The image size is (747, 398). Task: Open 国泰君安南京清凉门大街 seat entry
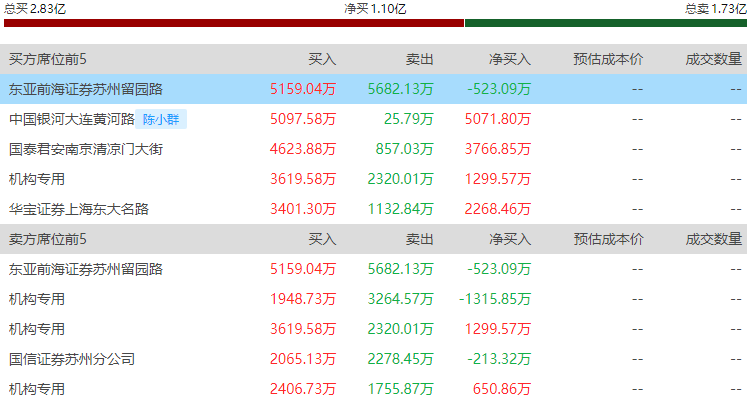pos(86,149)
